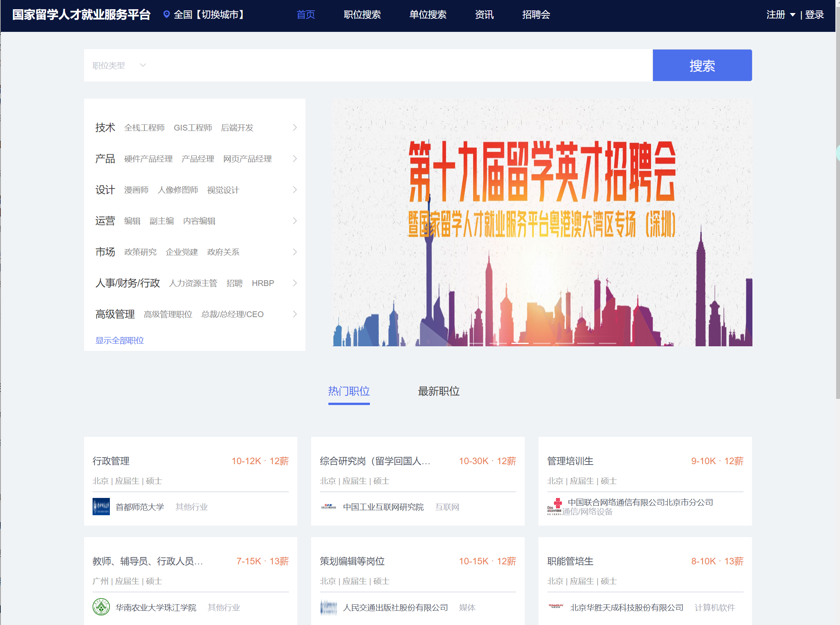Click the 国家留学人才就业服务平台 site logo
The width and height of the screenshot is (840, 625).
pos(81,15)
